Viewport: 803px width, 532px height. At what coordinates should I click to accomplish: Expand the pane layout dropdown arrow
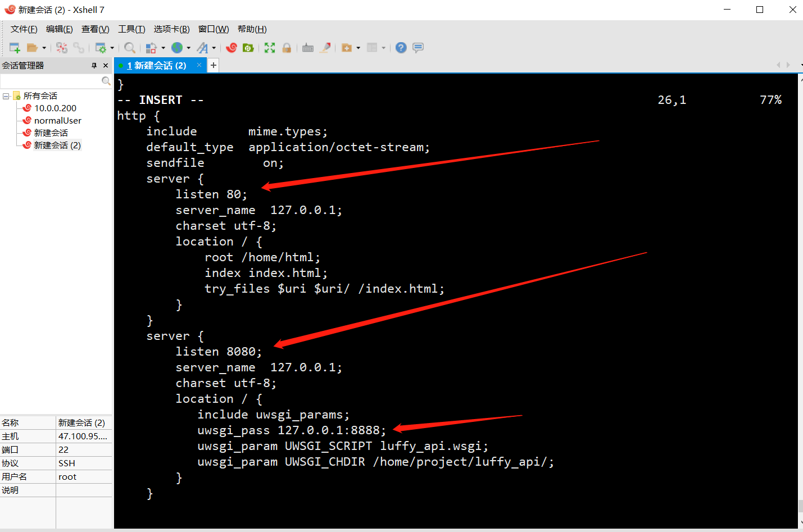pyautogui.click(x=384, y=48)
